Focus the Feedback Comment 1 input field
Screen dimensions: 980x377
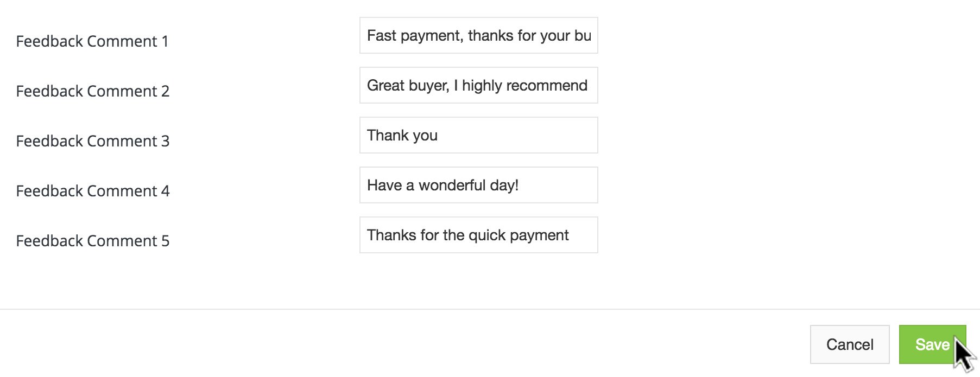[478, 36]
